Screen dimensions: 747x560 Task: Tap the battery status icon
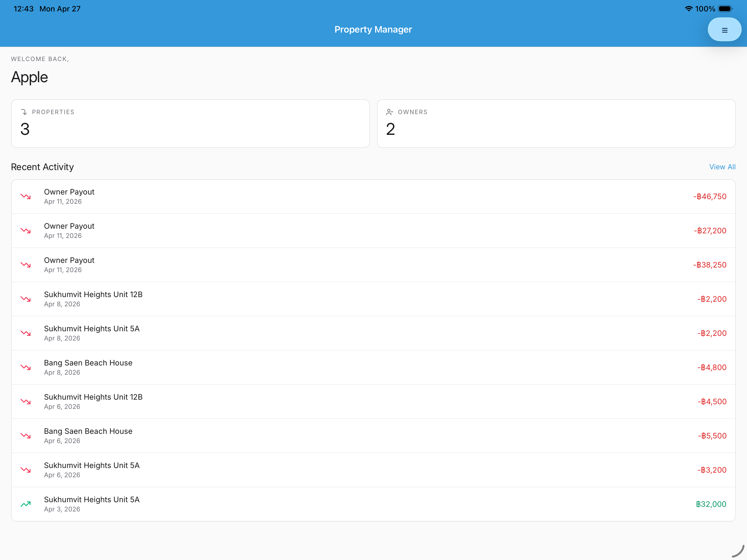725,9
